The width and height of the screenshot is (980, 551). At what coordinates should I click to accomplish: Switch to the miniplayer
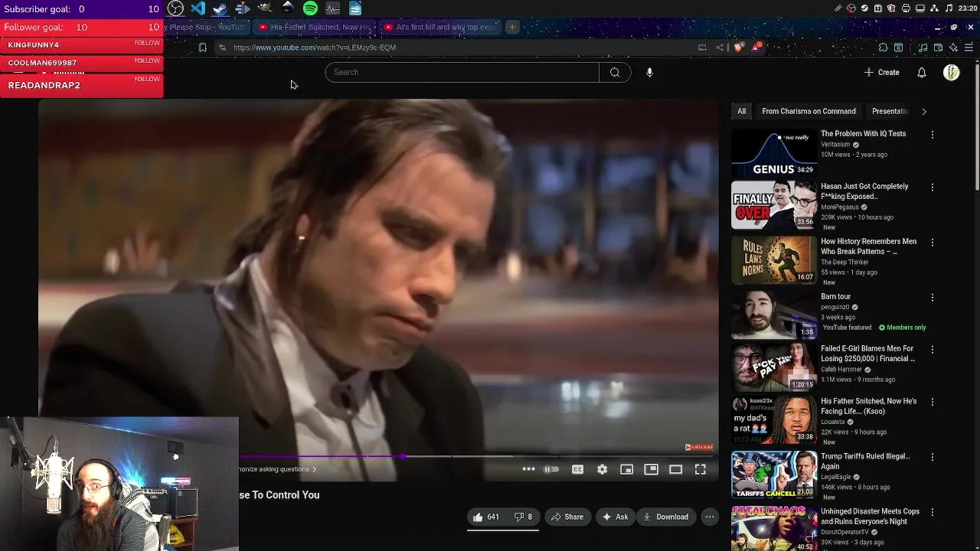pyautogui.click(x=626, y=469)
